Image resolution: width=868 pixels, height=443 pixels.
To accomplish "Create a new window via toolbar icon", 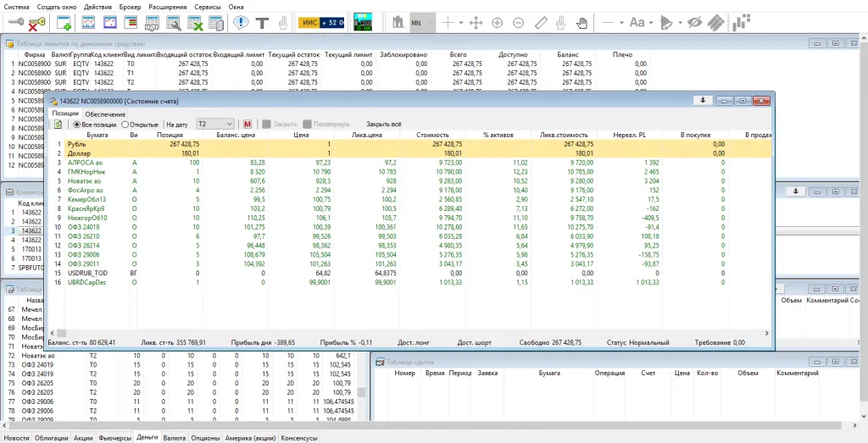I will click(x=62, y=23).
